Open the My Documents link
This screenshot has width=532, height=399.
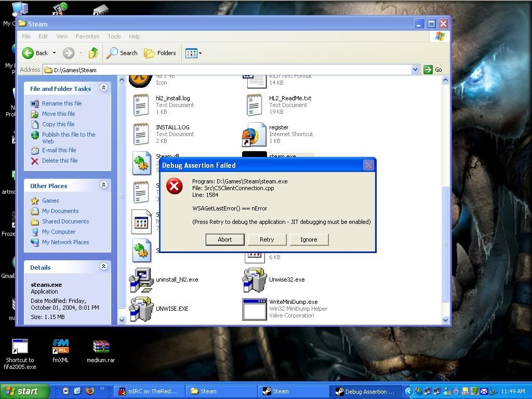[60, 211]
